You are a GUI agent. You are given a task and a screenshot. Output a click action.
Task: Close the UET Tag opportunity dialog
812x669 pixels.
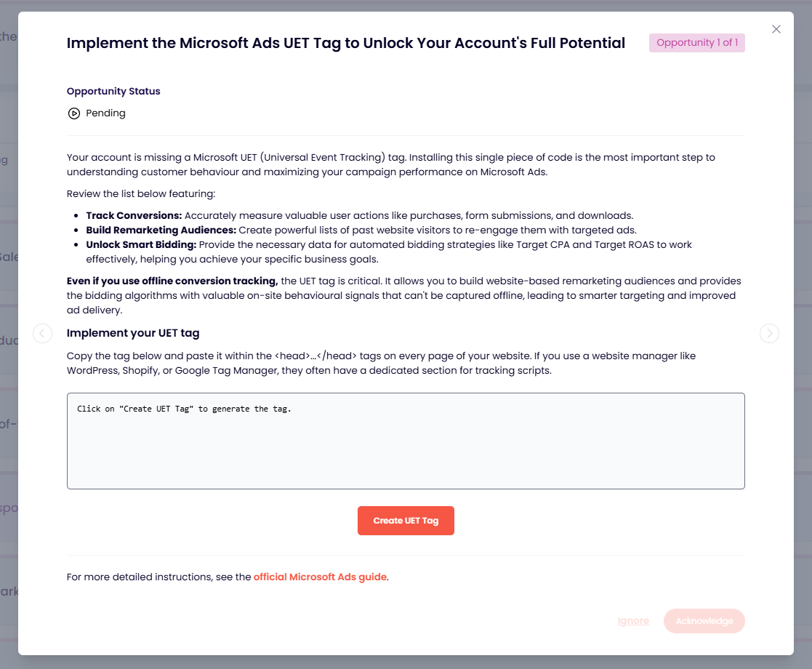click(776, 29)
